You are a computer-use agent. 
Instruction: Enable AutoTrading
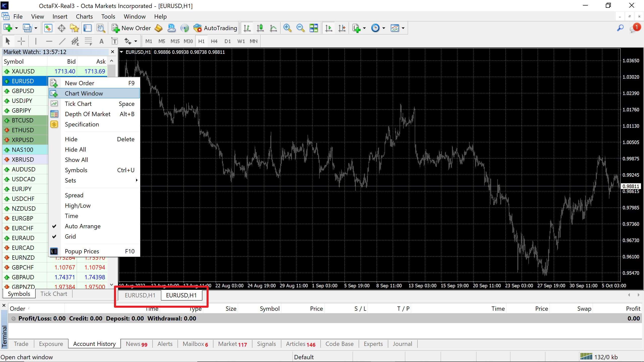tap(215, 28)
